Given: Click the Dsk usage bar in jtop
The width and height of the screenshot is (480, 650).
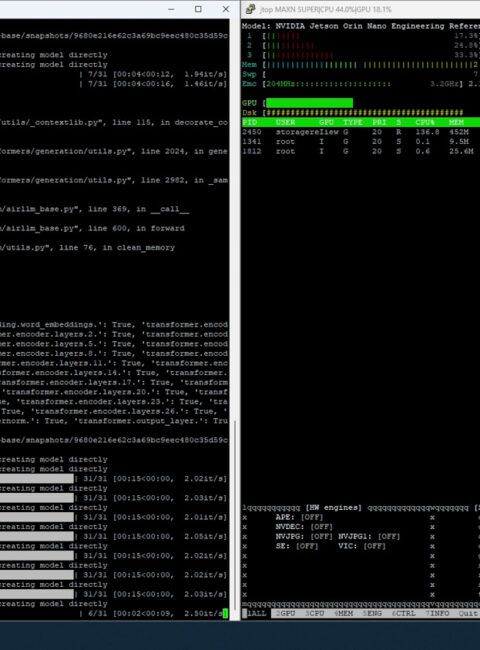Looking at the screenshot, I should tap(365, 113).
